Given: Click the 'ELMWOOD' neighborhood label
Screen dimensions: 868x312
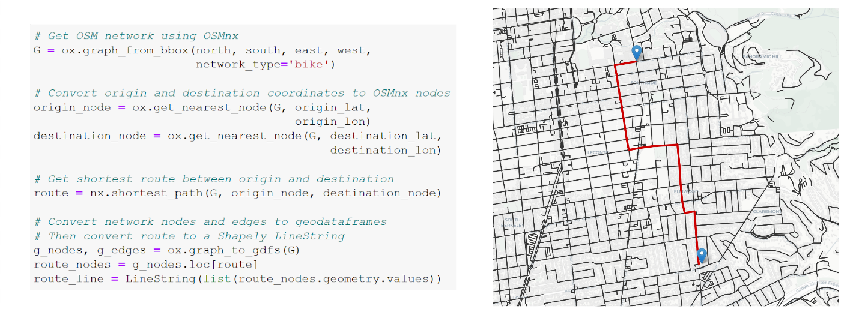Looking at the screenshot, I should pyautogui.click(x=685, y=192).
